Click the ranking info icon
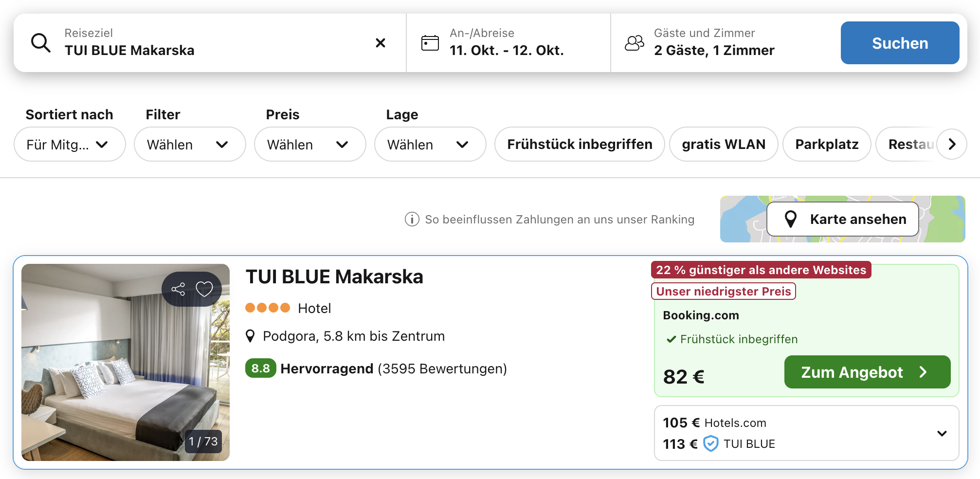 (x=412, y=220)
